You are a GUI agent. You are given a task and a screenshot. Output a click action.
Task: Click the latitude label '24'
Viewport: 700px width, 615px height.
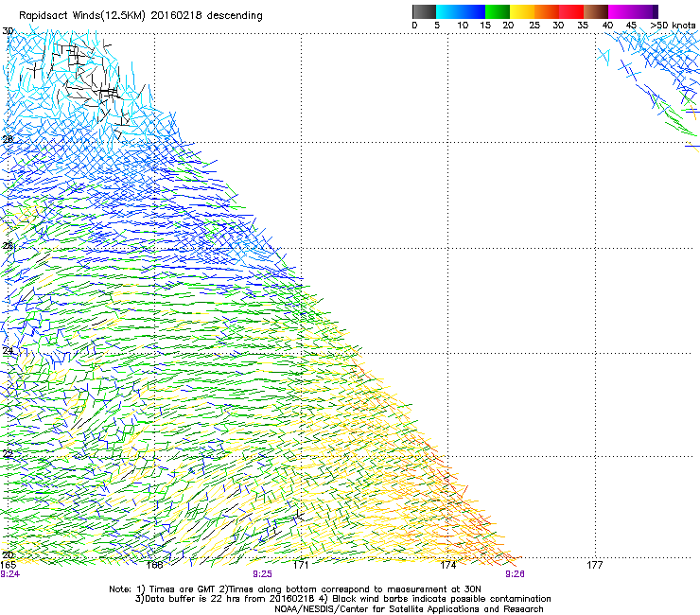(x=8, y=351)
